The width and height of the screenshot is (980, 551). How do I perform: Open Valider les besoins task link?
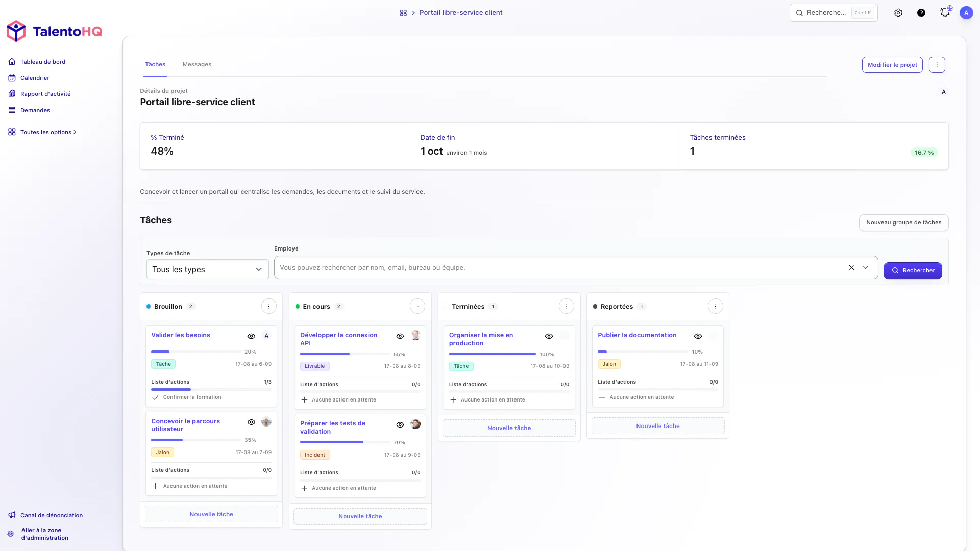coord(181,335)
